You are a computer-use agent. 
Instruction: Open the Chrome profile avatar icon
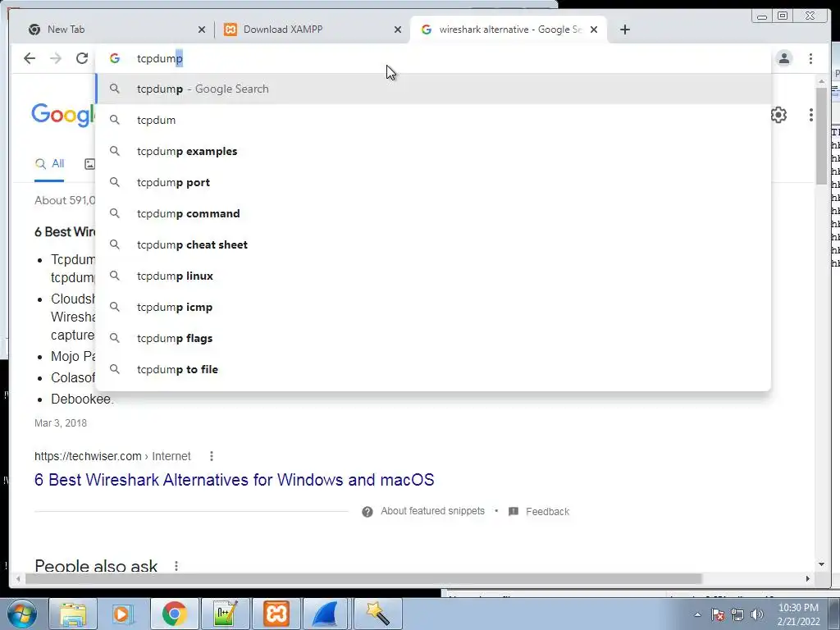point(784,58)
